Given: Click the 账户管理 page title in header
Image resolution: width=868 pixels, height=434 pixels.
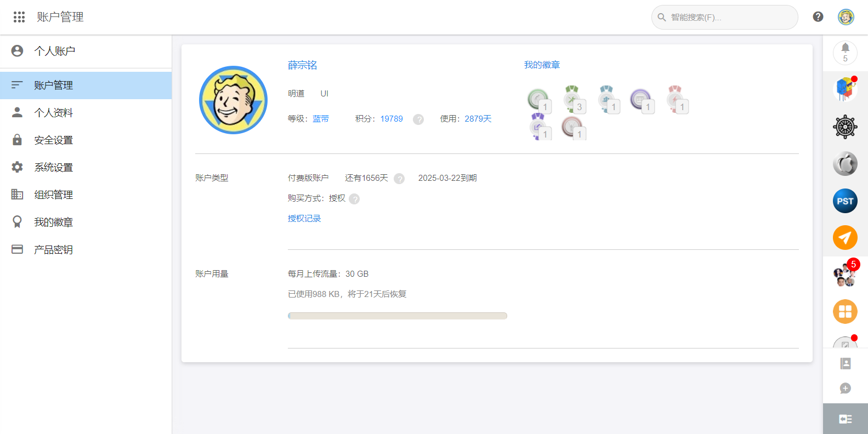Looking at the screenshot, I should [60, 17].
